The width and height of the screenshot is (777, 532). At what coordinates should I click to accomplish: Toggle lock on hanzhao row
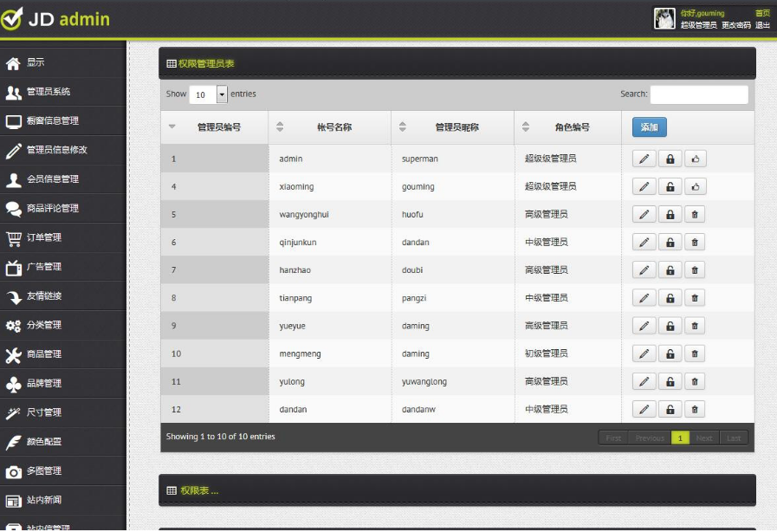(670, 269)
